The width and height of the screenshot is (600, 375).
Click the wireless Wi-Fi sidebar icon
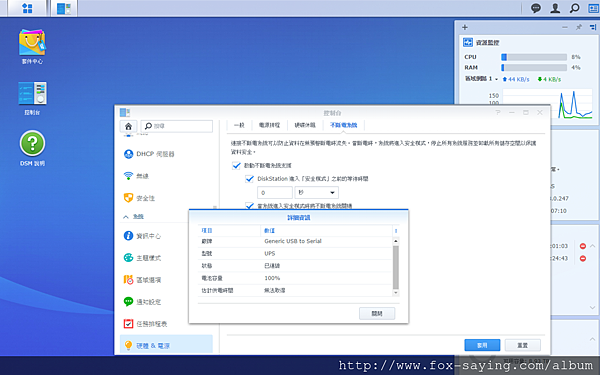(x=128, y=176)
